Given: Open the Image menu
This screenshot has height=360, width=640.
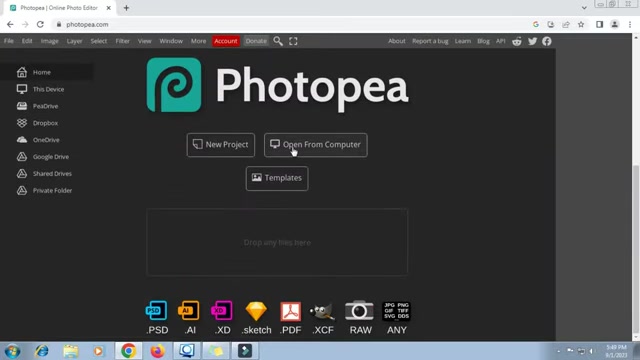Looking at the screenshot, I should click(x=49, y=41).
